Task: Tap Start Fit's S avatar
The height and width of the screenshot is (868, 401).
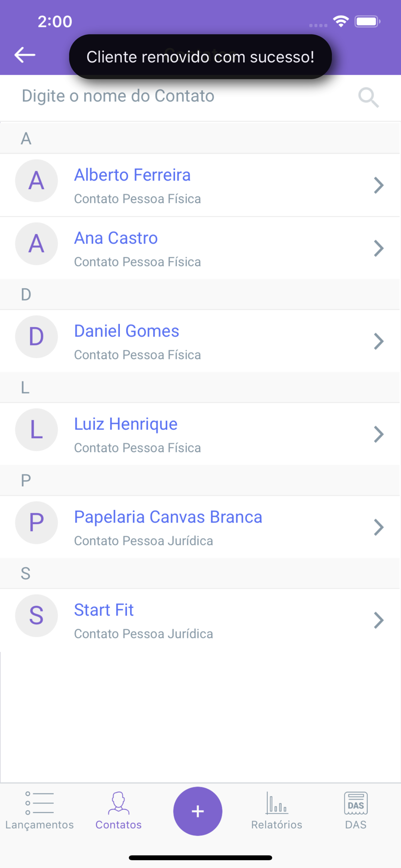Action: tap(36, 615)
